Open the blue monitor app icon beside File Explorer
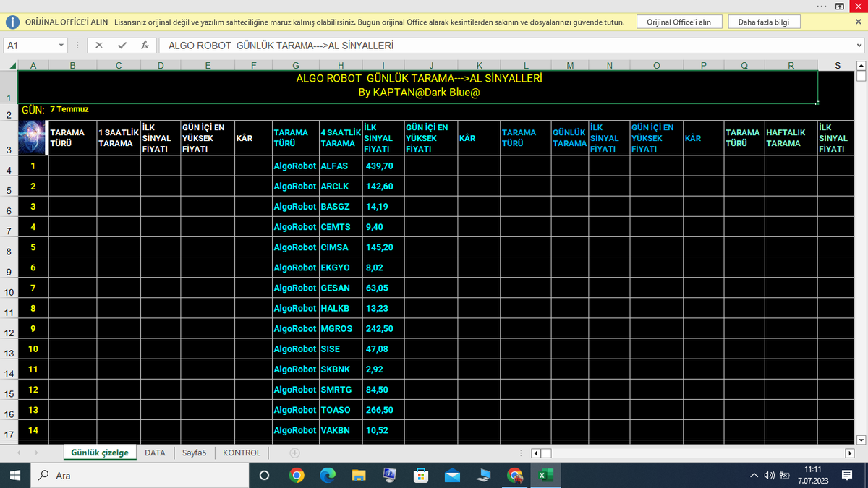Viewport: 868px width, 488px height. (390, 475)
